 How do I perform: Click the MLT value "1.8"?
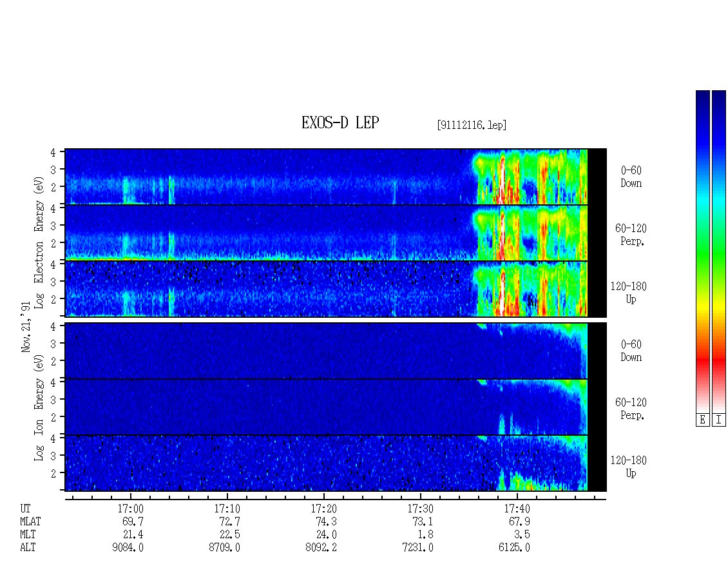coord(425,535)
